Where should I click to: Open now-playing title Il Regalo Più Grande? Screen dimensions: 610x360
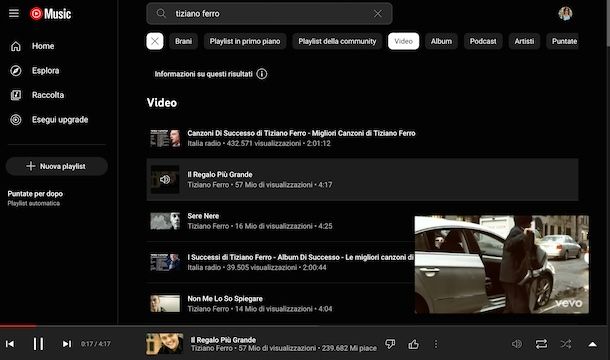[223, 340]
